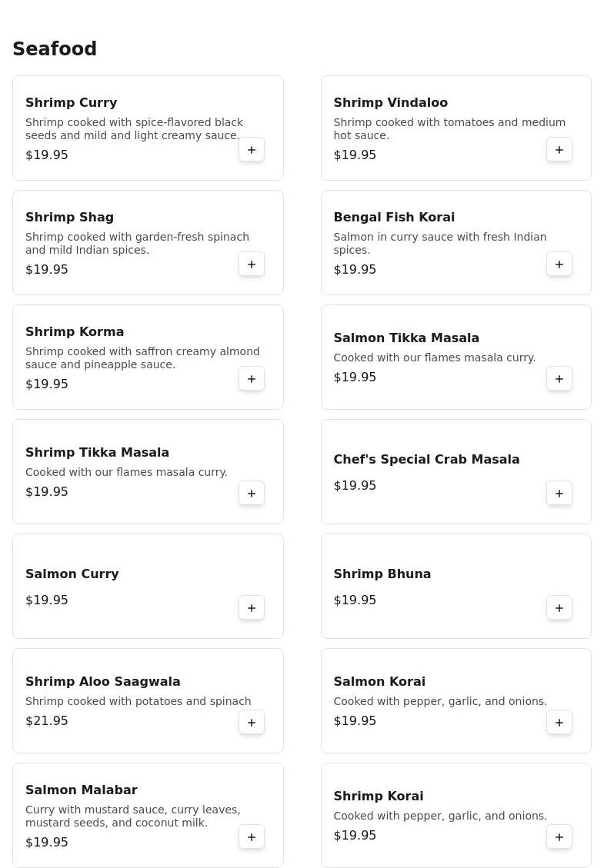The width and height of the screenshot is (604, 868).
Task: Open the Salmon Malabar card description
Action: [x=133, y=816]
